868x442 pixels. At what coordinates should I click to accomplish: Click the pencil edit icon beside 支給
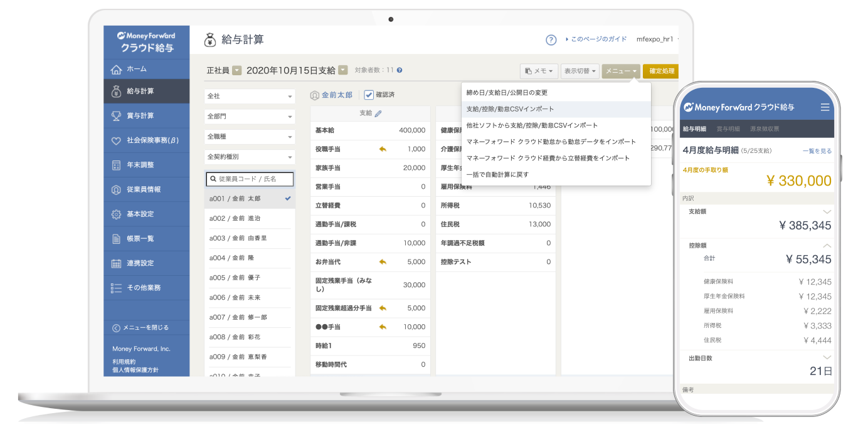(378, 113)
